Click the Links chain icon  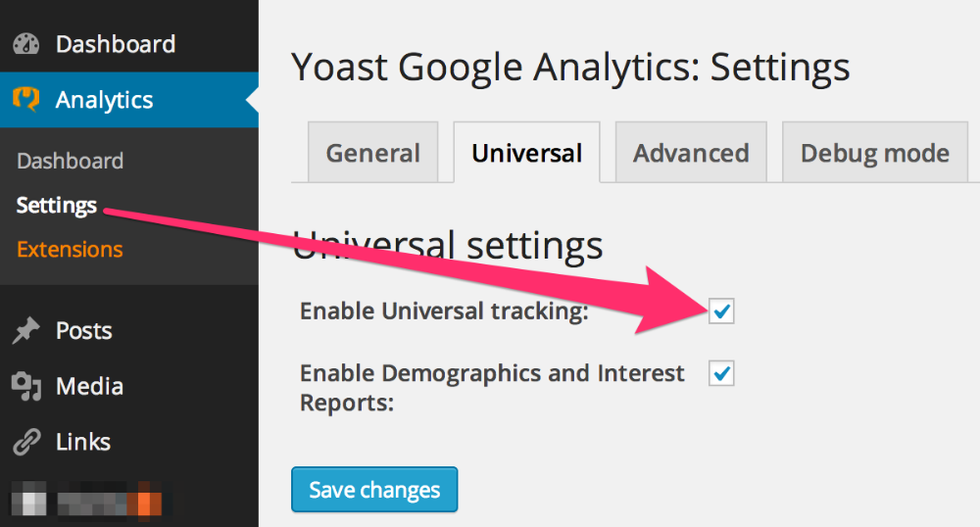26,442
